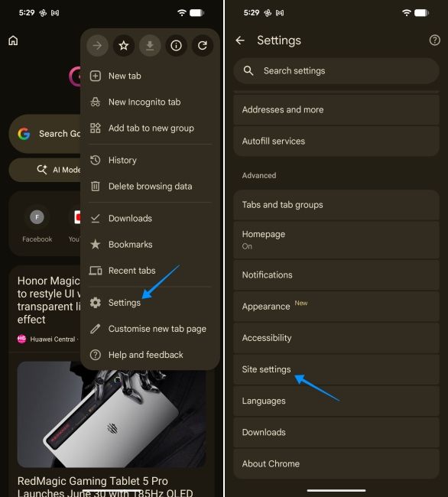
Task: Tap Wi-Fi icon in right status bar
Action: click(x=407, y=13)
